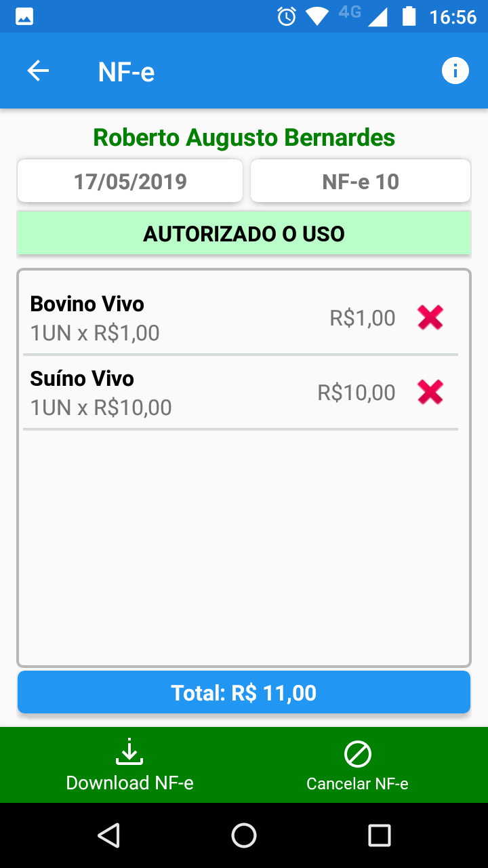Open the info icon in header
Image resolution: width=488 pixels, height=868 pixels.
pyautogui.click(x=455, y=71)
